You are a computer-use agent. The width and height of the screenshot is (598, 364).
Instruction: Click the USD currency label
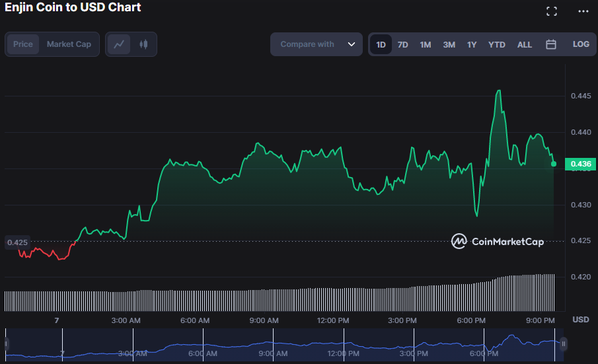(x=581, y=319)
